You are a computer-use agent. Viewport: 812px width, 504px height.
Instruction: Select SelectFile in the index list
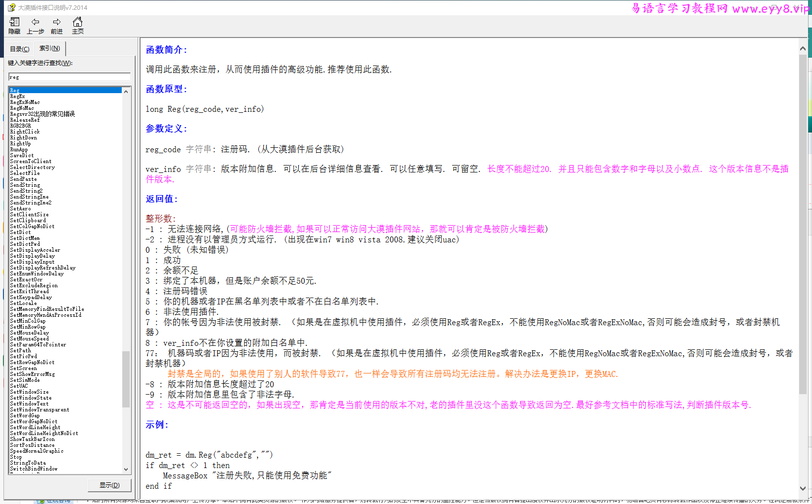[x=25, y=173]
